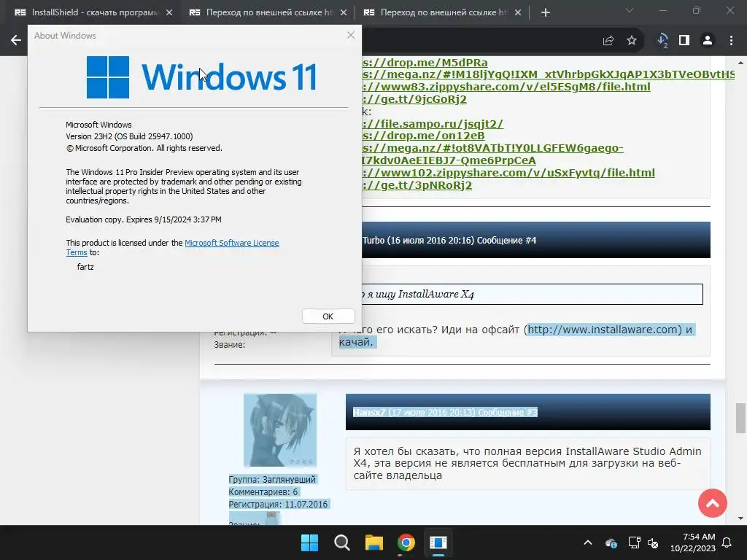
Task: Open a new Chrome tab
Action: 546,12
